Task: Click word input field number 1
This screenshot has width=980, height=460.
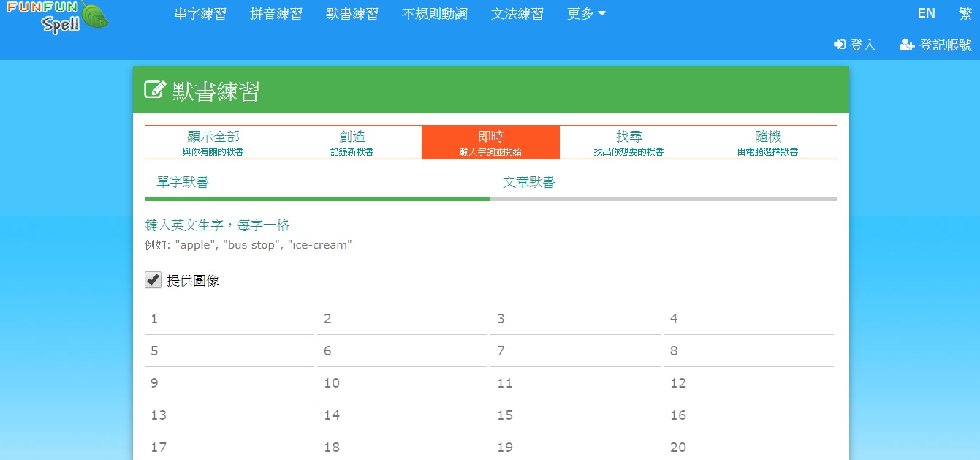Action: coord(229,319)
